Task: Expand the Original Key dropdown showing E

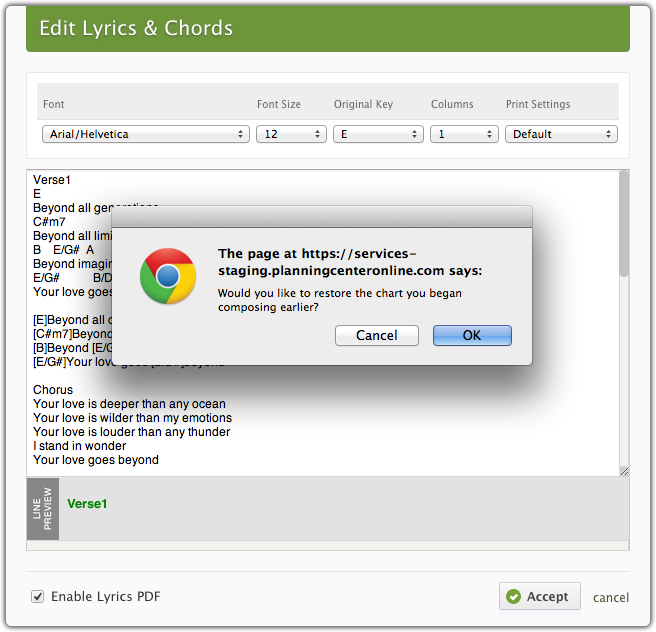Action: coord(379,134)
